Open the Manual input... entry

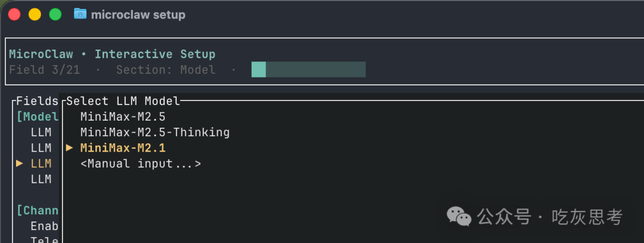tap(141, 163)
